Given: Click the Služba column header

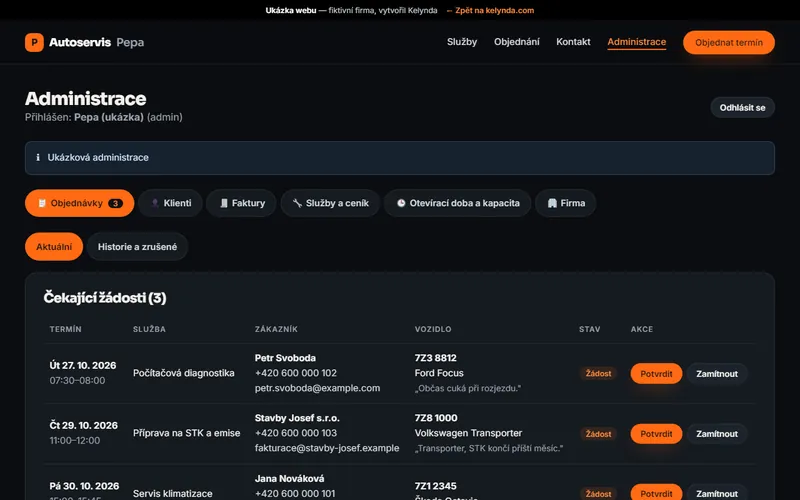Looking at the screenshot, I should 149,329.
